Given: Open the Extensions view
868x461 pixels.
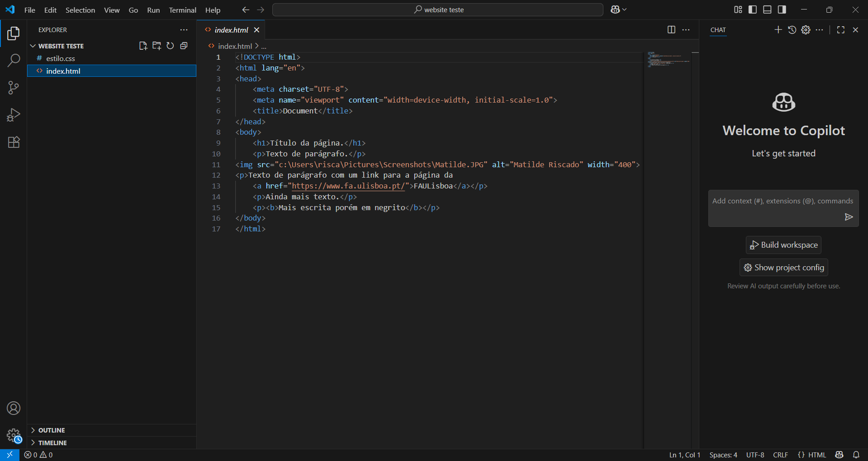Looking at the screenshot, I should click(x=14, y=142).
